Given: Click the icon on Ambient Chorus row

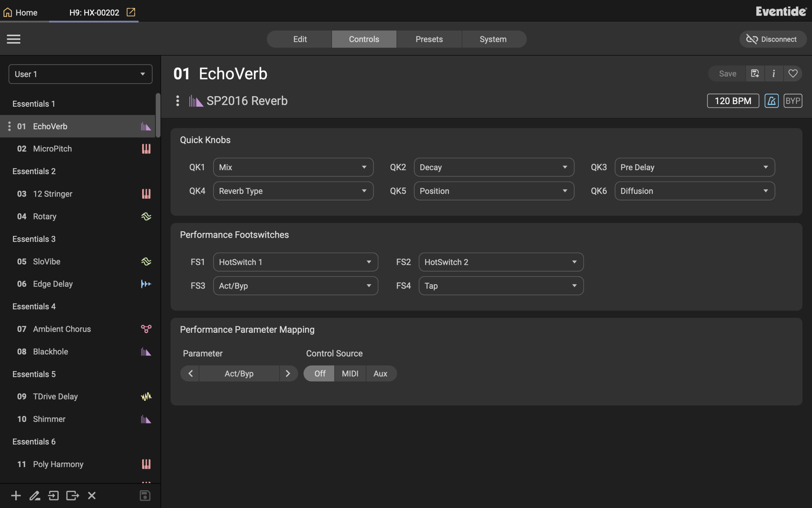Looking at the screenshot, I should 146,329.
